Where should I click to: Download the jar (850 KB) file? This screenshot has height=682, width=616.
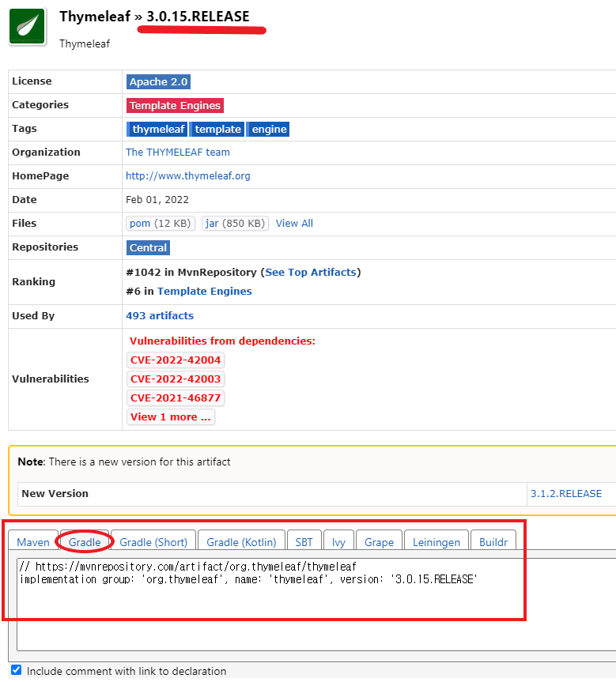235,223
